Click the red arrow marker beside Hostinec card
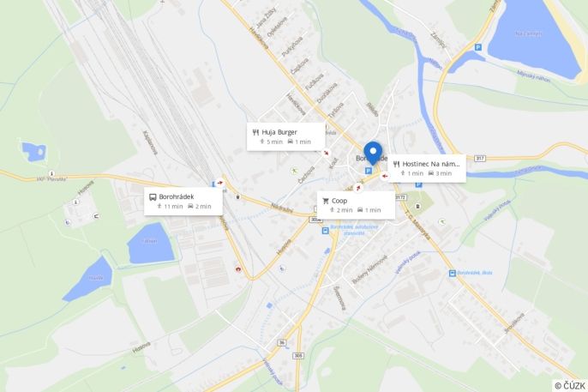This screenshot has width=588, height=392. 384,177
